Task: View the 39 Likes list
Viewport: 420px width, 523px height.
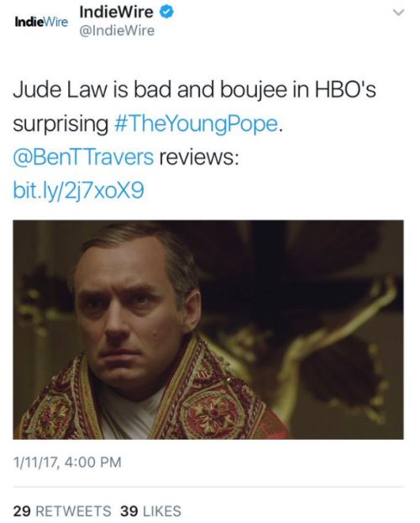Action: 150,511
